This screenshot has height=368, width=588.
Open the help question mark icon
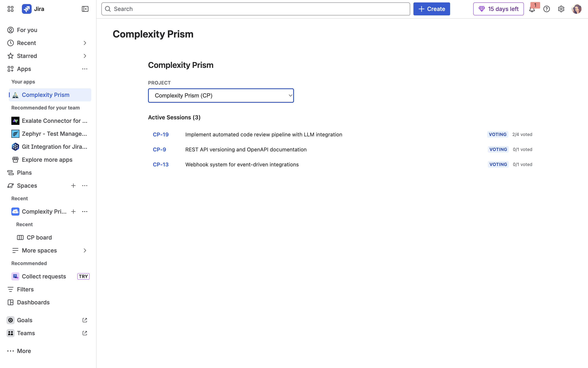547,9
